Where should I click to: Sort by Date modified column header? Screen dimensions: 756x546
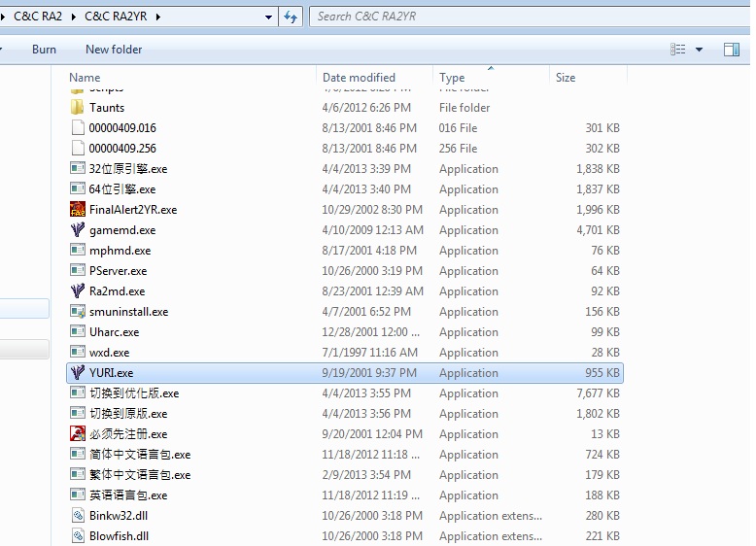point(359,78)
